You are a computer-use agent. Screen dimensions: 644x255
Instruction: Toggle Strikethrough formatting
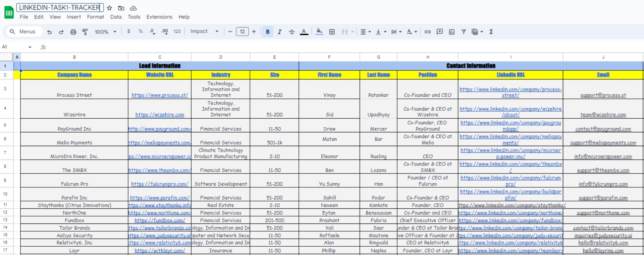(291, 32)
